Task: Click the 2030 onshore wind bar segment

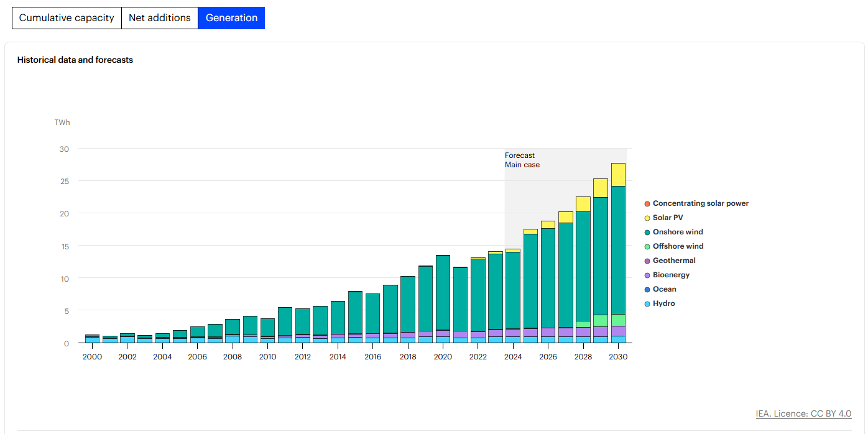Action: pyautogui.click(x=618, y=249)
